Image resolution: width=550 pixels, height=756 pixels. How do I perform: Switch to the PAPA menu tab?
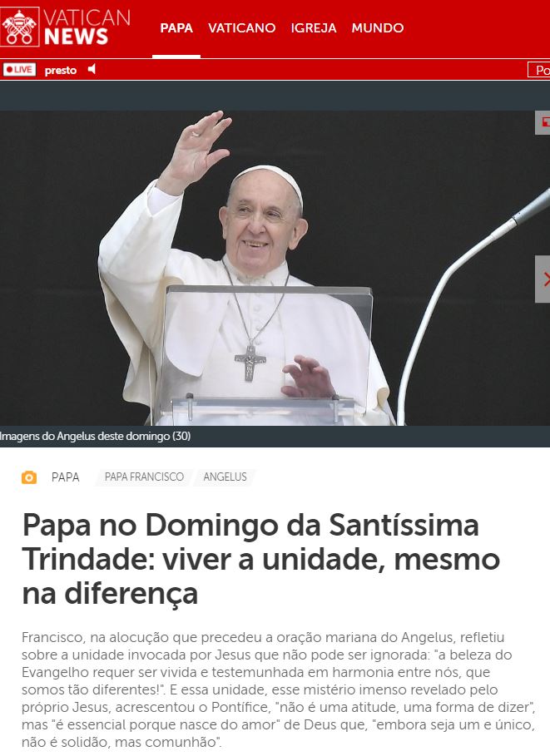pyautogui.click(x=176, y=28)
